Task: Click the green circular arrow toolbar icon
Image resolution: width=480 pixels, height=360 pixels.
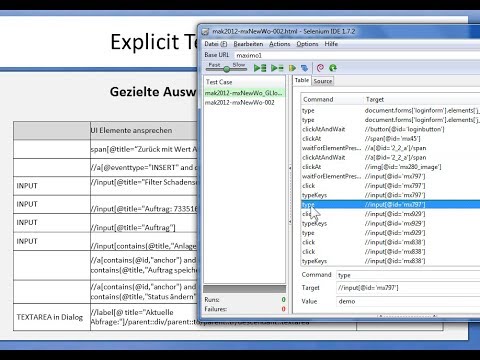Action: (x=333, y=68)
